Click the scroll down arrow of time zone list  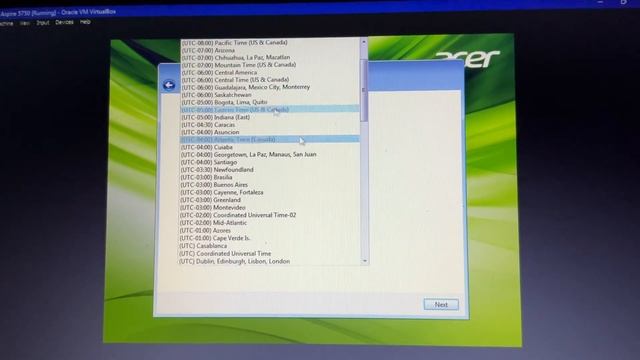[364, 260]
